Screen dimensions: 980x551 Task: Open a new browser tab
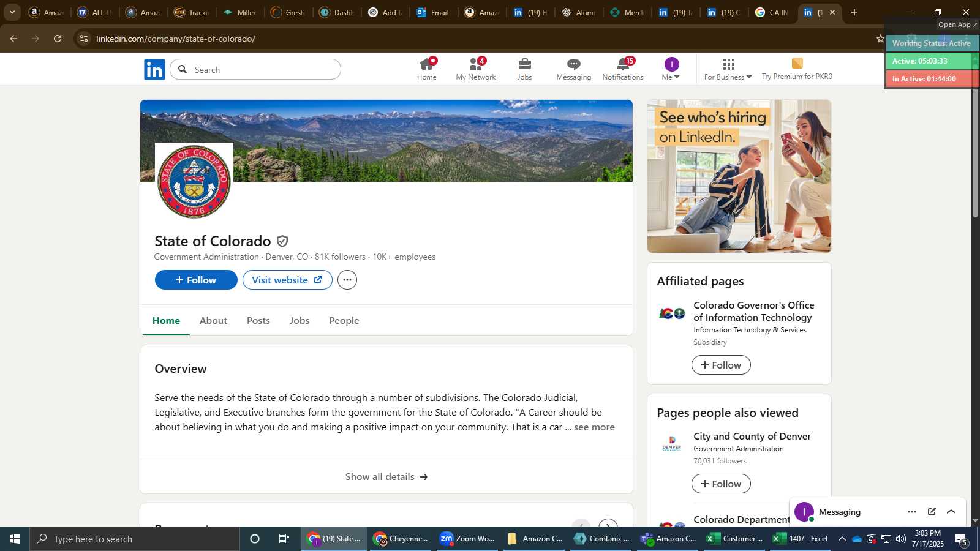[x=854, y=12]
